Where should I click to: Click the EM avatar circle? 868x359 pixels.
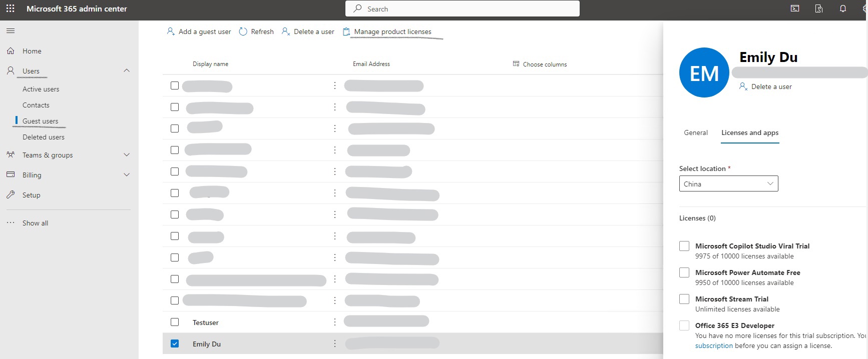click(704, 72)
